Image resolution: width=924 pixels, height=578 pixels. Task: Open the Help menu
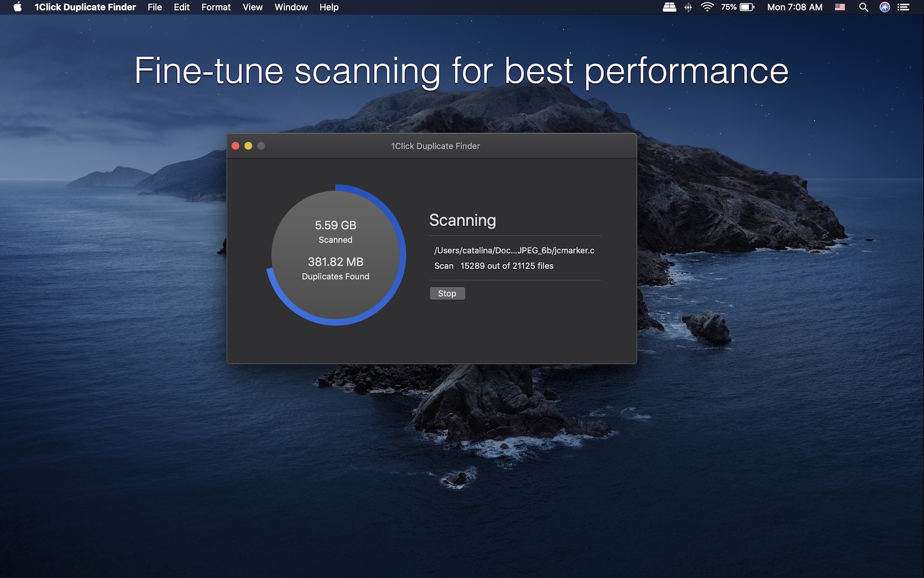pos(329,7)
